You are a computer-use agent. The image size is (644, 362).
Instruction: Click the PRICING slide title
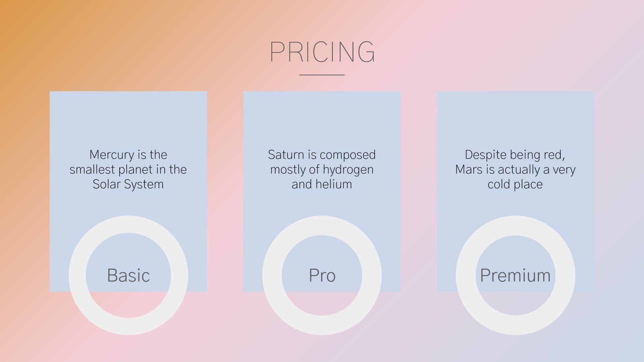pyautogui.click(x=322, y=52)
